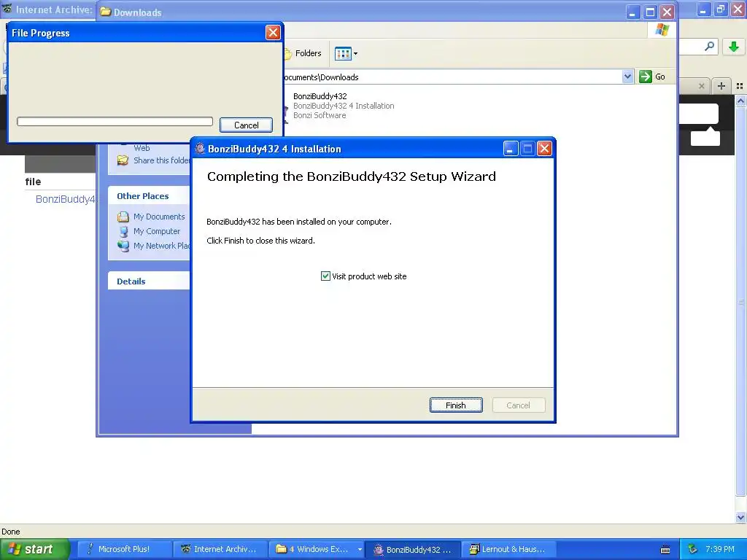
Task: Click the system tray icon near clock
Action: 692,549
